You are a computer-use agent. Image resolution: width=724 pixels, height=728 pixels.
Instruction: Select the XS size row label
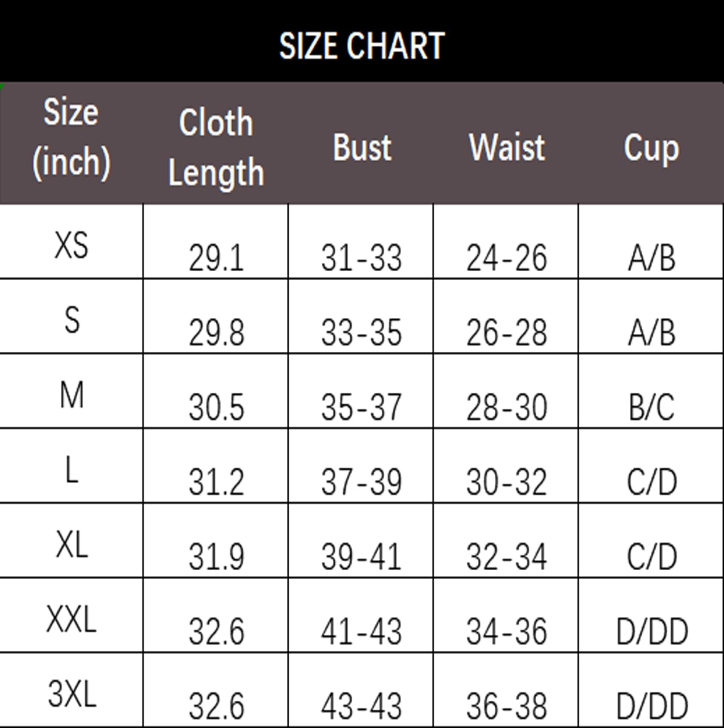point(72,245)
